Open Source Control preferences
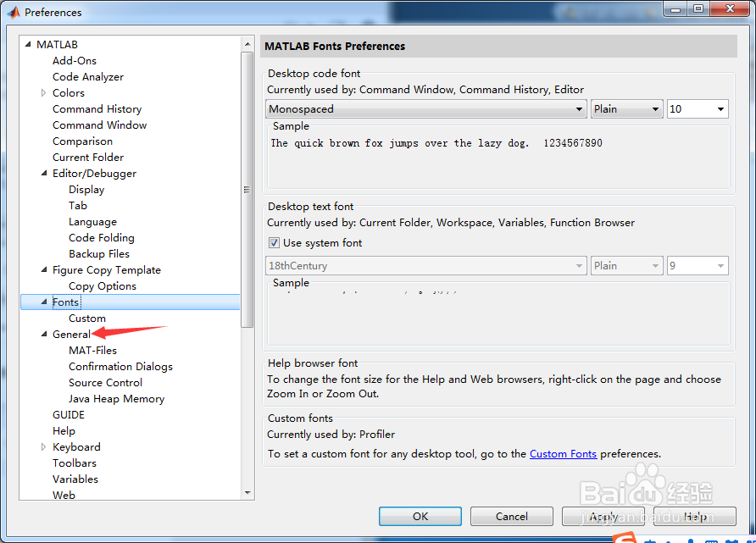 tap(105, 383)
